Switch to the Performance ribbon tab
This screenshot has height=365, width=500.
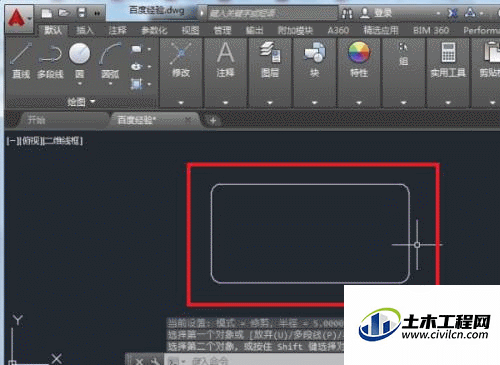click(481, 31)
